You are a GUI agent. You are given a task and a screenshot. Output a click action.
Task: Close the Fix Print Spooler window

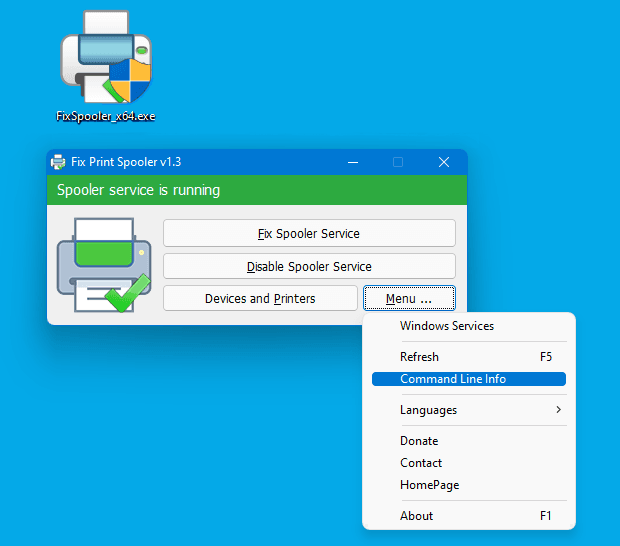[x=444, y=162]
